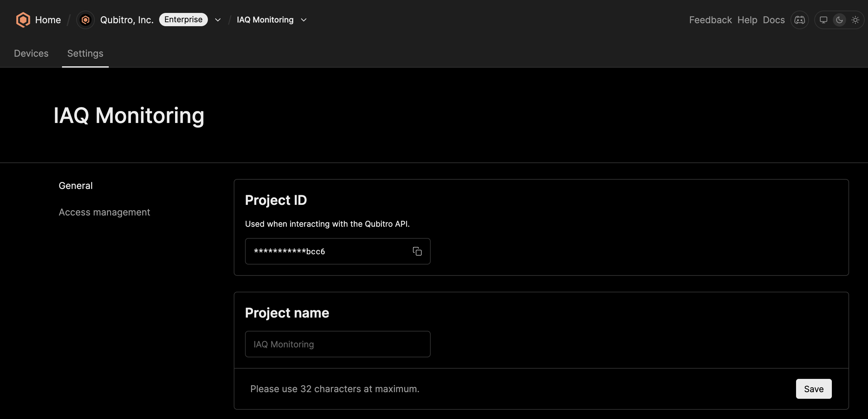Screen dimensions: 868x419
Task: Open Access management settings section
Action: [x=104, y=212]
